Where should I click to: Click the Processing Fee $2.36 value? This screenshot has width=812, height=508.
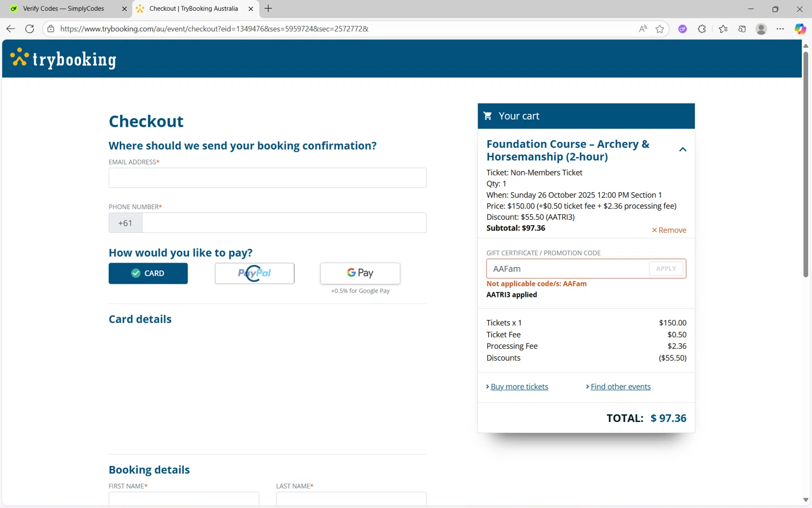click(x=677, y=346)
